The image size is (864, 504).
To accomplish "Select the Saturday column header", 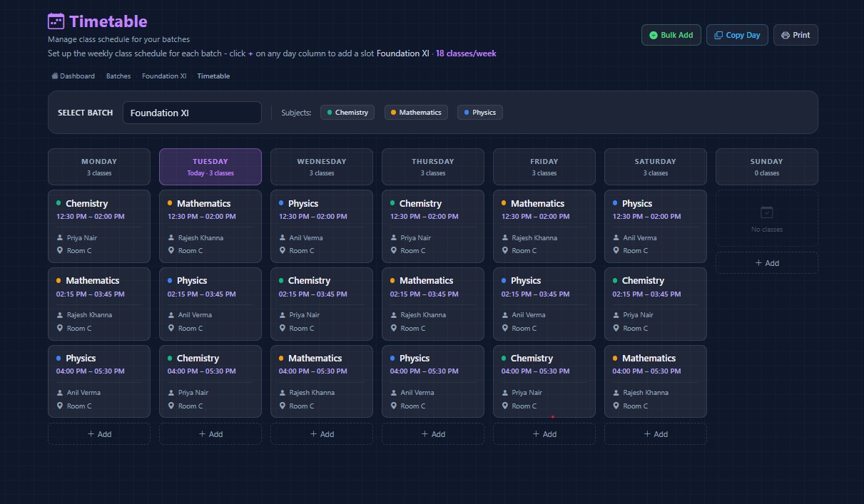I will click(x=656, y=167).
